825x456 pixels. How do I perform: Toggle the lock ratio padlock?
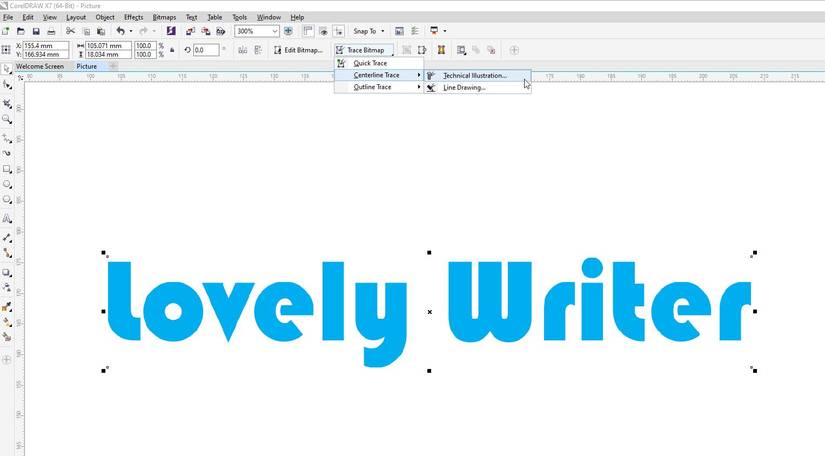[x=172, y=50]
